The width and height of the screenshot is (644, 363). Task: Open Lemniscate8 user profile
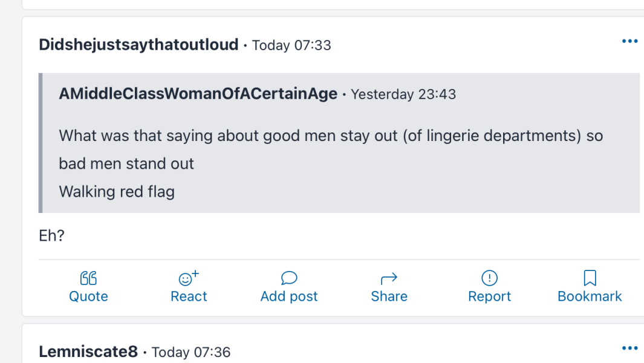88,352
